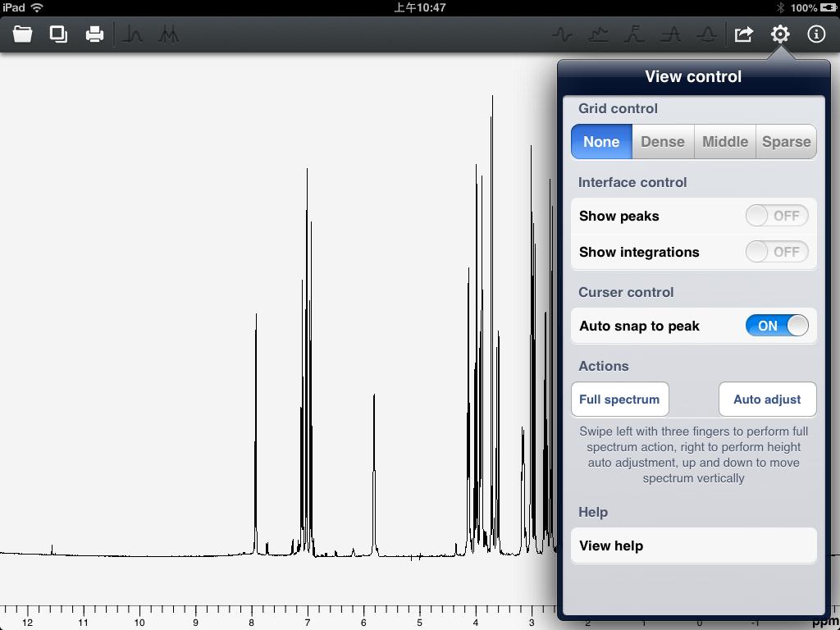
Task: Check the Wi-Fi status icon
Action: coord(37,7)
